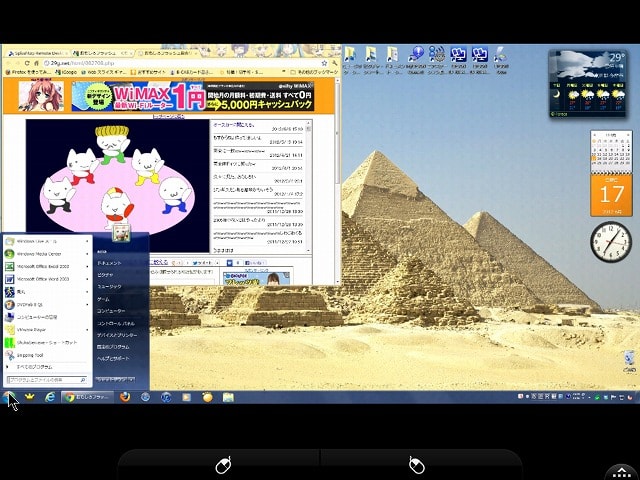Open the file explorer taskbar icon
640x480 pixels.
(x=228, y=397)
